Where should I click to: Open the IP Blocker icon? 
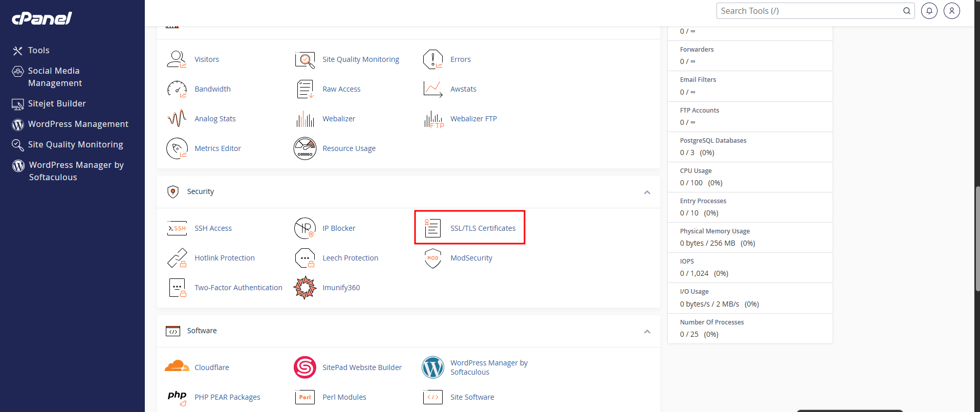click(x=305, y=228)
